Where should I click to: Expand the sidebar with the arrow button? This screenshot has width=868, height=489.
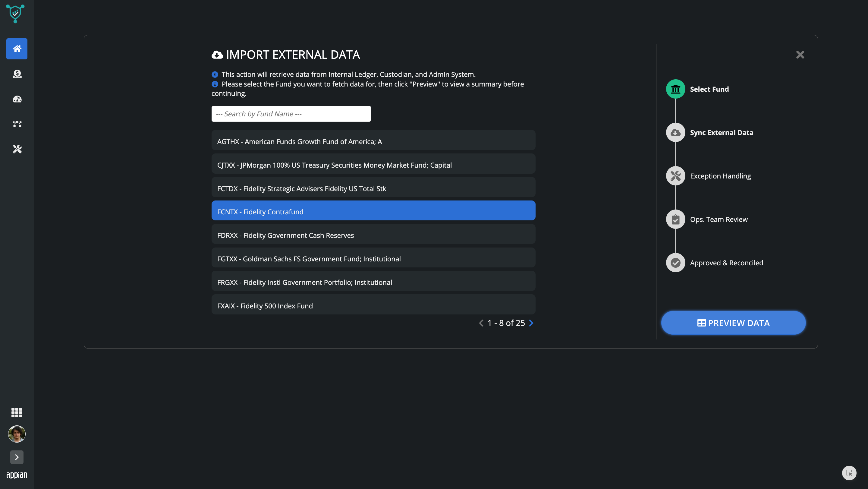click(x=17, y=457)
